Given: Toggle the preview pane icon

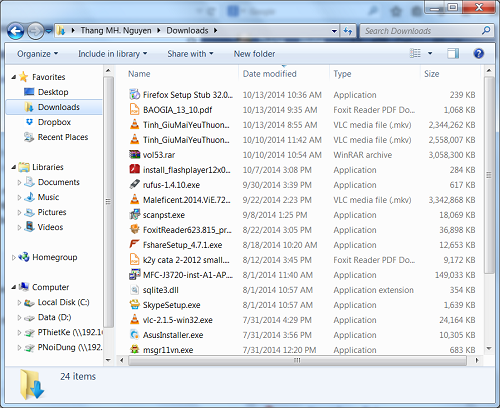Looking at the screenshot, I should click(453, 53).
